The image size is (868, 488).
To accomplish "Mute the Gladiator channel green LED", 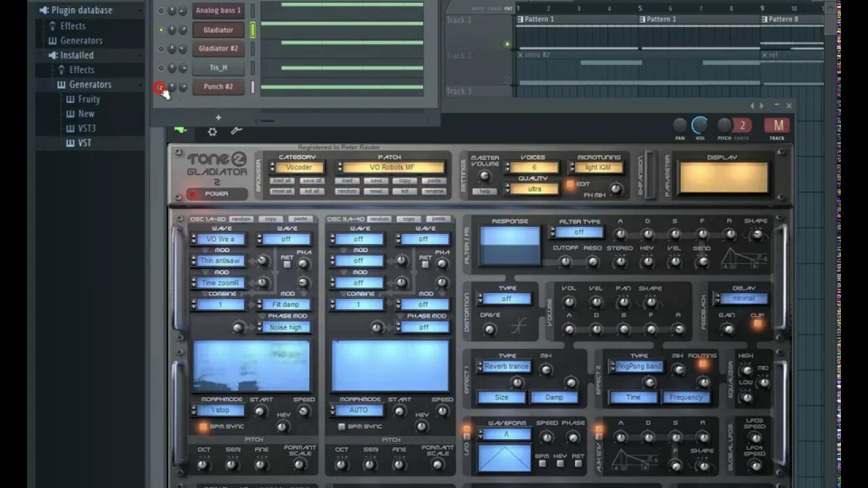I will click(161, 30).
